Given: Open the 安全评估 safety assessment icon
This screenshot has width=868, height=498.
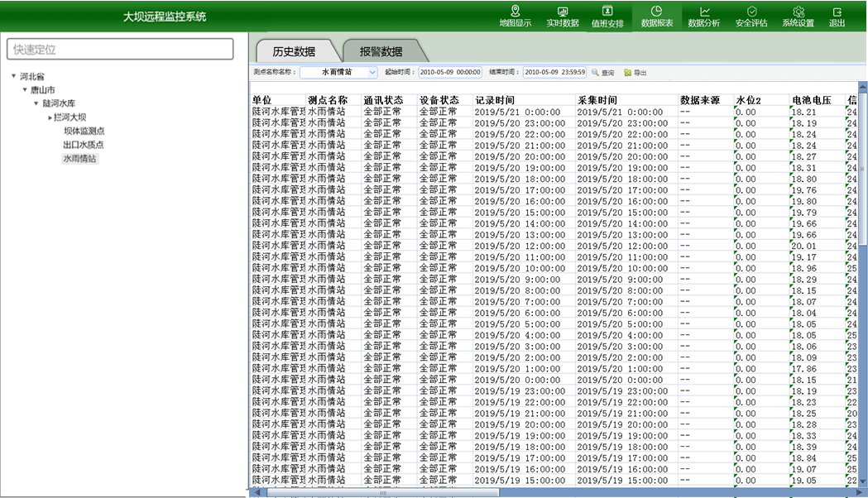Looking at the screenshot, I should pyautogui.click(x=751, y=16).
